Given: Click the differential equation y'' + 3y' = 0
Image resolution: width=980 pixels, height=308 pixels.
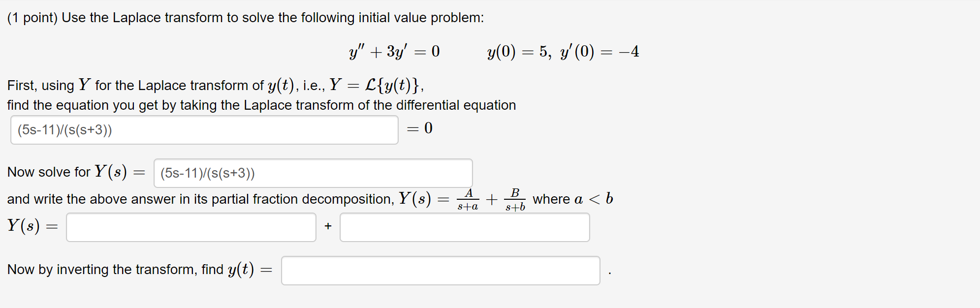Looking at the screenshot, I should (x=394, y=52).
